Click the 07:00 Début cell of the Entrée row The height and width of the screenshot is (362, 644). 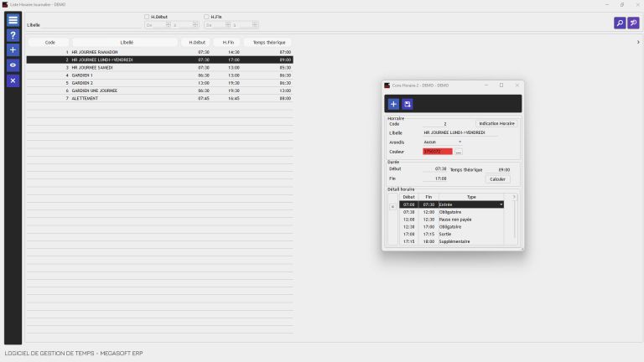click(408, 204)
